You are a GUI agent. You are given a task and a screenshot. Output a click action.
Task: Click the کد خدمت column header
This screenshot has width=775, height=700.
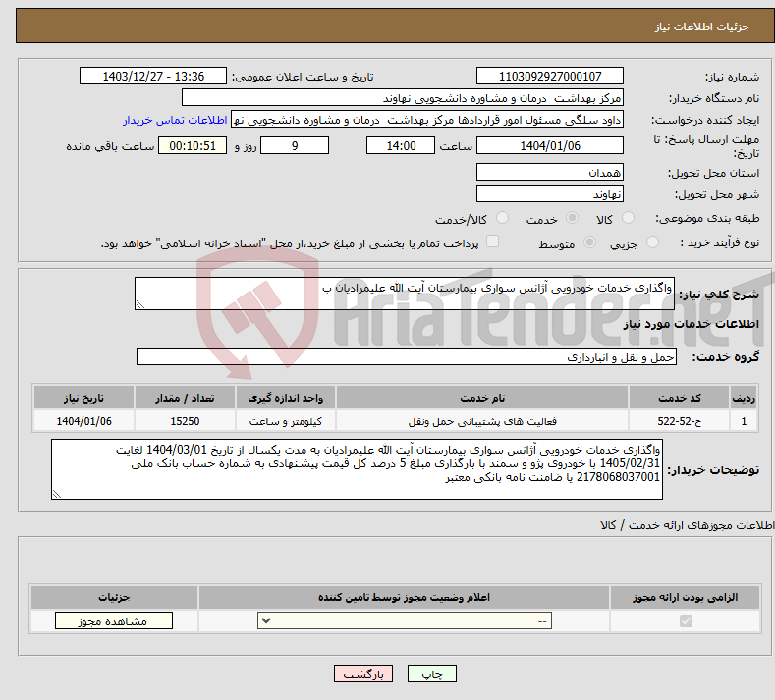pyautogui.click(x=679, y=398)
